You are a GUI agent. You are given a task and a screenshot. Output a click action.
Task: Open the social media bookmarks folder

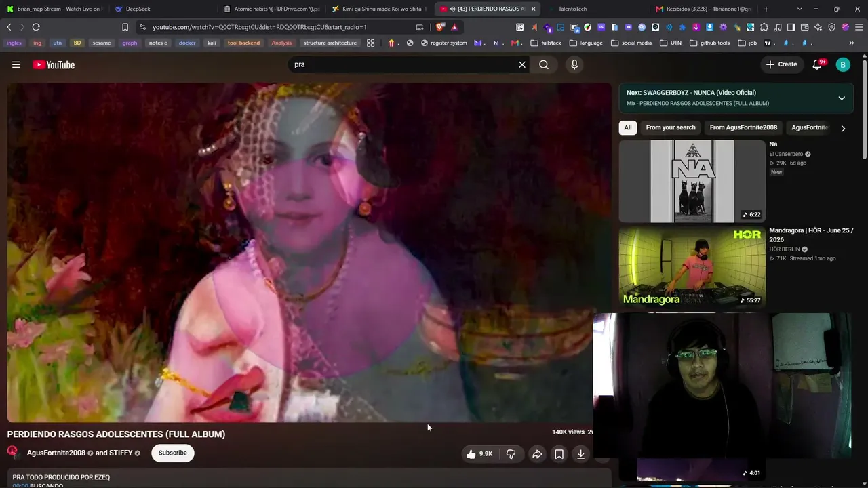click(x=631, y=43)
